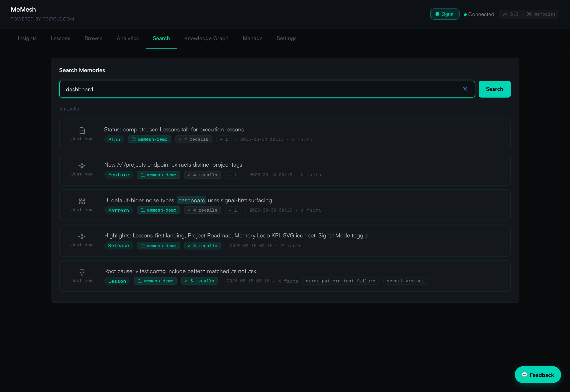
Task: Click the Feature type badge
Action: (x=119, y=175)
